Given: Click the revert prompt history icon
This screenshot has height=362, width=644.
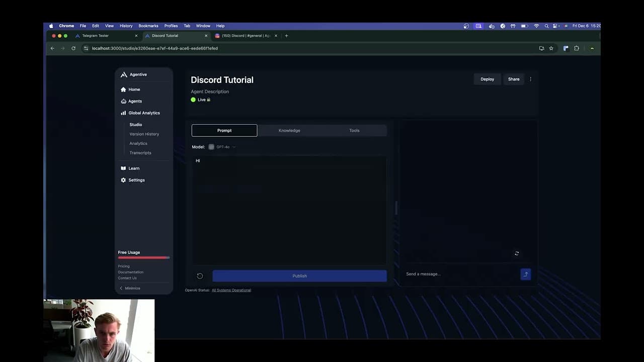Looking at the screenshot, I should pos(200,276).
